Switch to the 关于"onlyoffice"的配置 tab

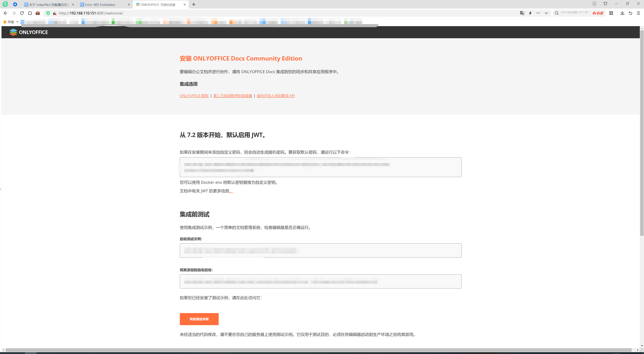[x=49, y=5]
